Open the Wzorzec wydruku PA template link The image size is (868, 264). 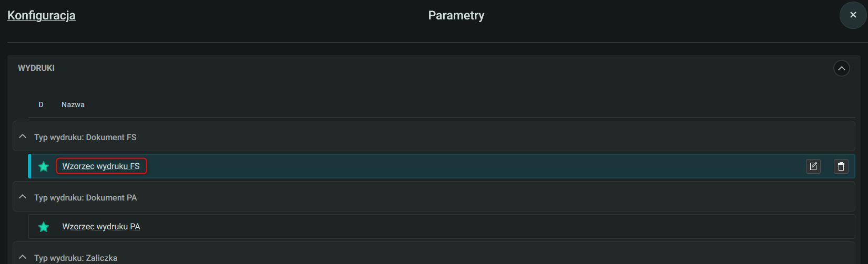[x=101, y=227]
